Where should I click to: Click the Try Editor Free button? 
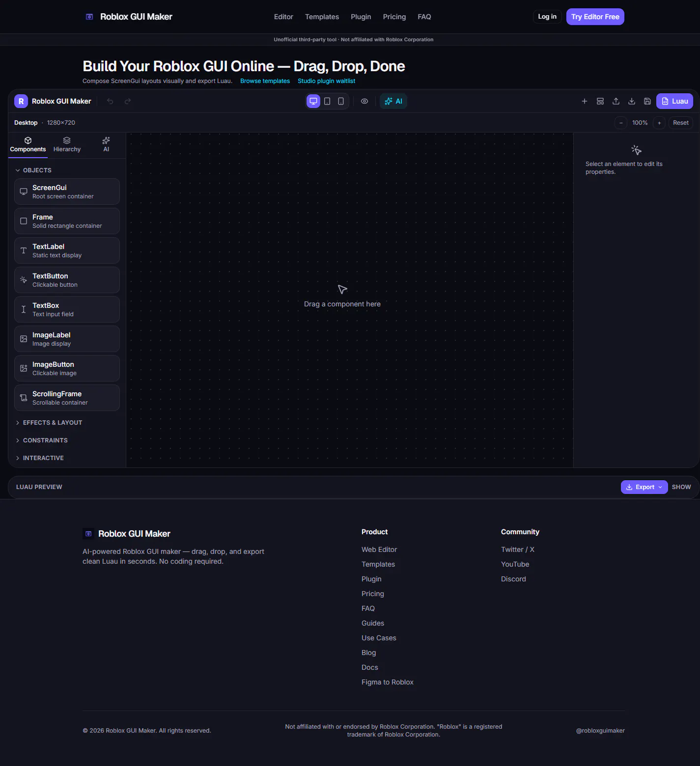[x=595, y=17]
